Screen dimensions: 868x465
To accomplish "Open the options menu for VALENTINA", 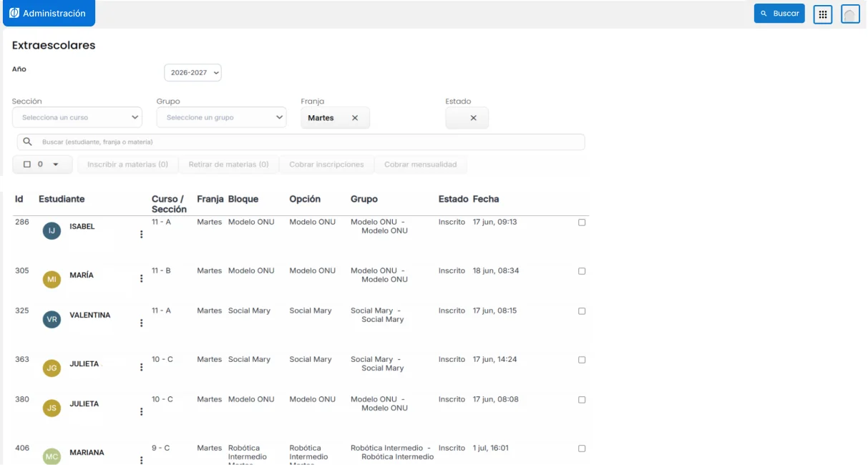I will click(141, 323).
